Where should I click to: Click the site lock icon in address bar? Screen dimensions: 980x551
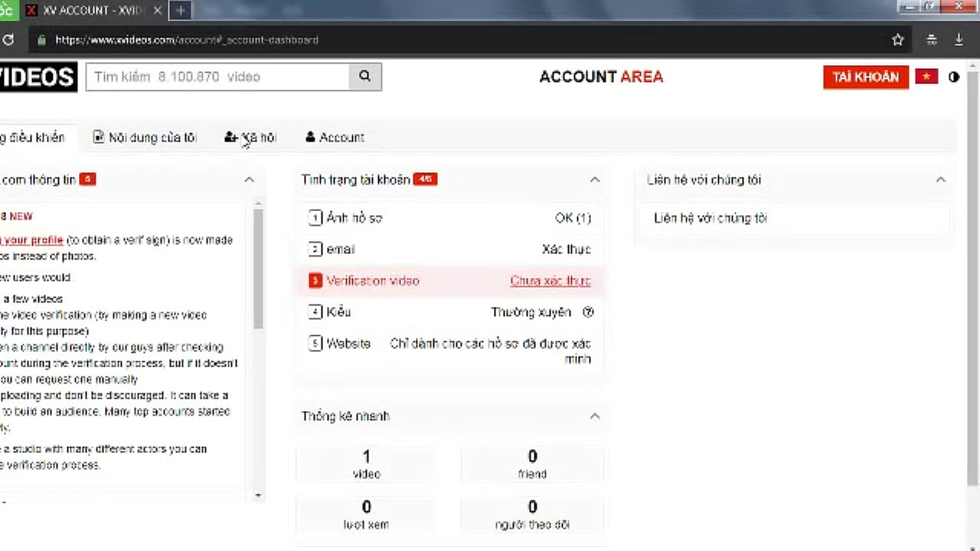pos(41,40)
